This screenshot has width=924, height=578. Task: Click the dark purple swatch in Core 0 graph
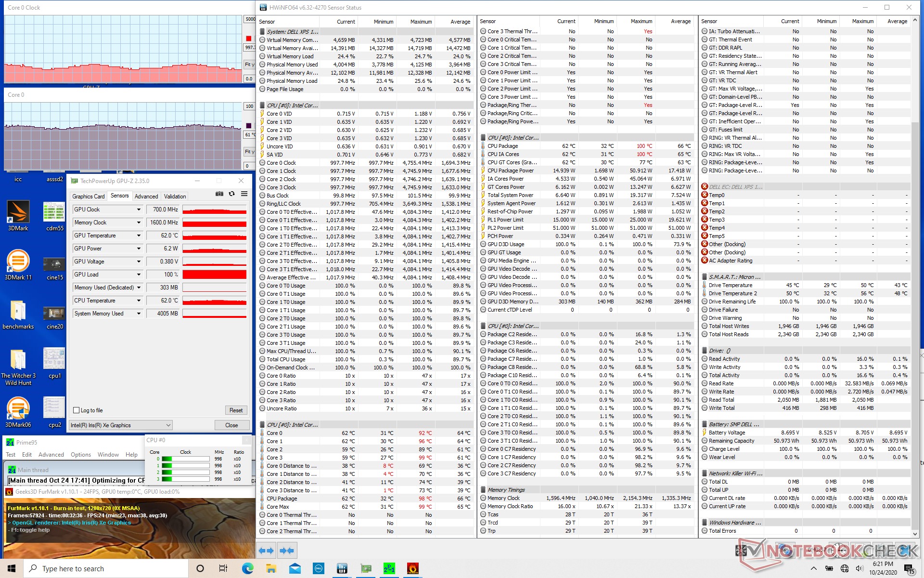248,126
